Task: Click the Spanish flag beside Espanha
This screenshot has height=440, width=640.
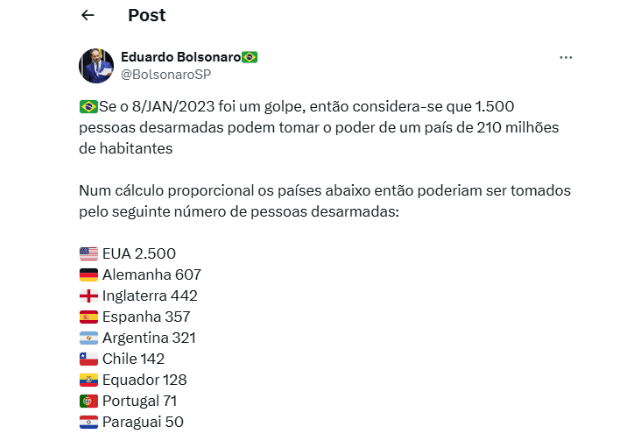Action: [x=88, y=317]
